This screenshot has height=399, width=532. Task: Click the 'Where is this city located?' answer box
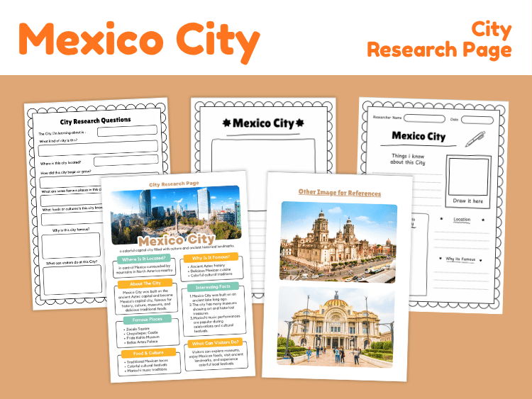click(x=126, y=161)
